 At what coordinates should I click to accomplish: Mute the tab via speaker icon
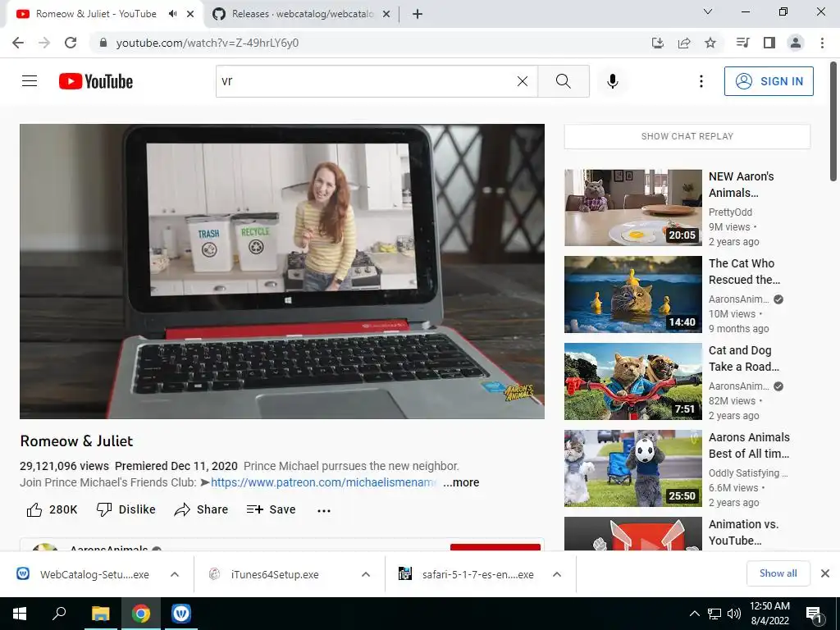pos(172,14)
